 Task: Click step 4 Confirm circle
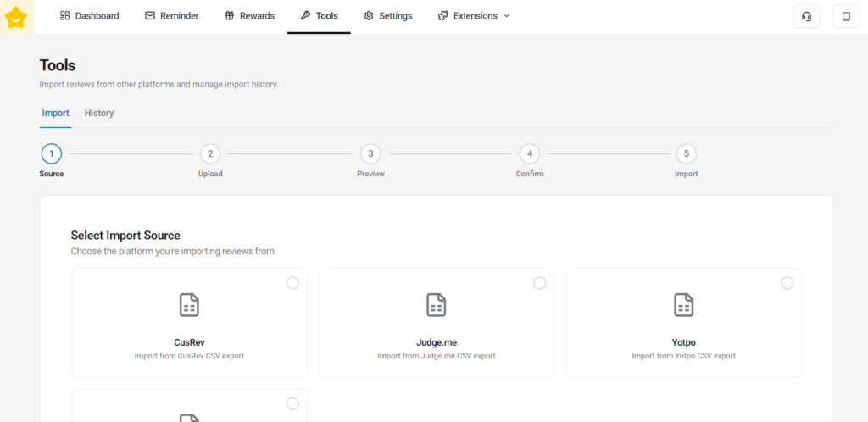tap(530, 153)
